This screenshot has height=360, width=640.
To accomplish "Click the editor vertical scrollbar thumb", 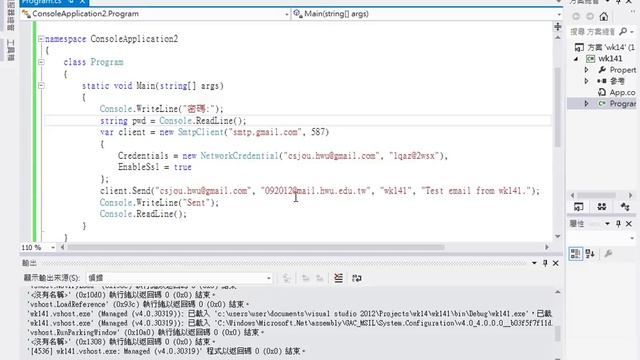I will click(558, 107).
